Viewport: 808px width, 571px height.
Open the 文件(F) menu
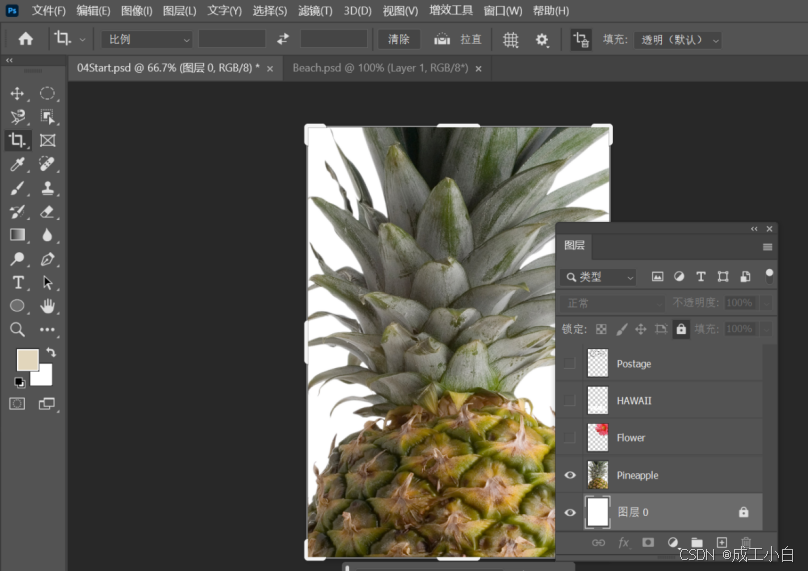[48, 11]
